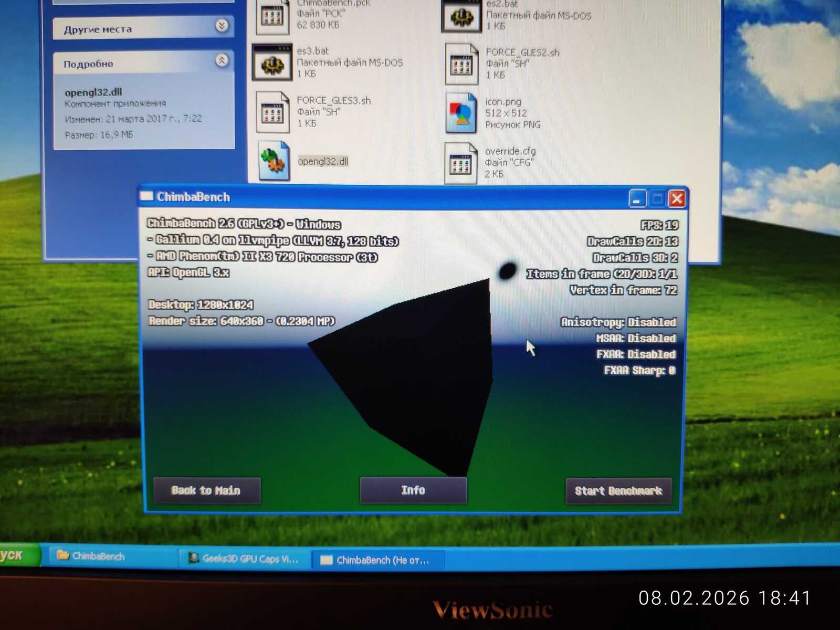Select the icon.png image file icon
Viewport: 840px width, 630px height.
461,113
